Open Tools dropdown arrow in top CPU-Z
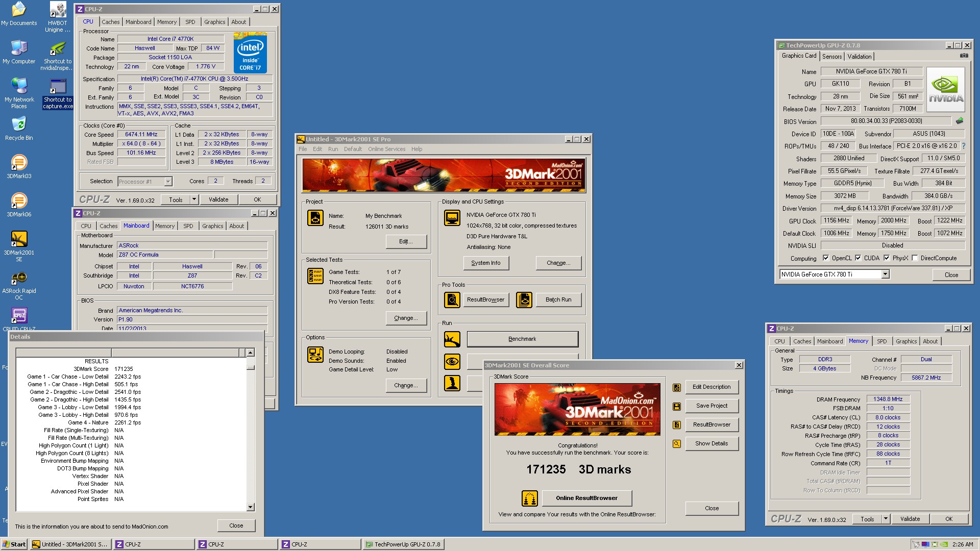This screenshot has height=551, width=980. 194,200
